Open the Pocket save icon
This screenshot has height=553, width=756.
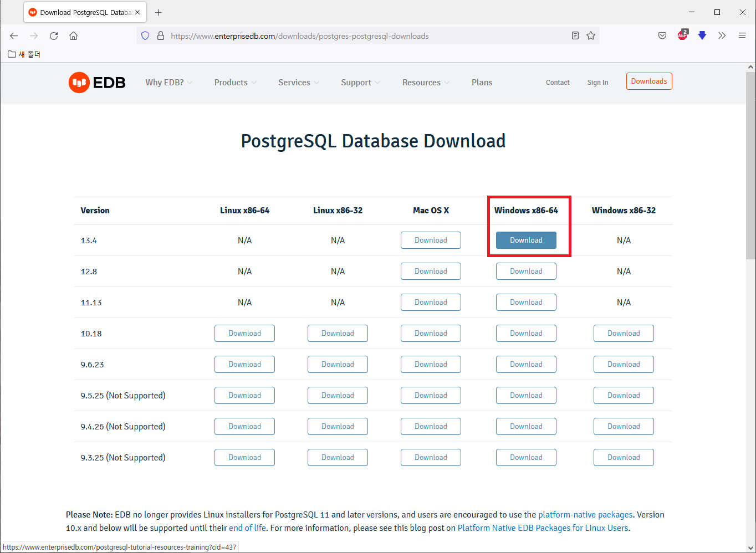(x=662, y=36)
